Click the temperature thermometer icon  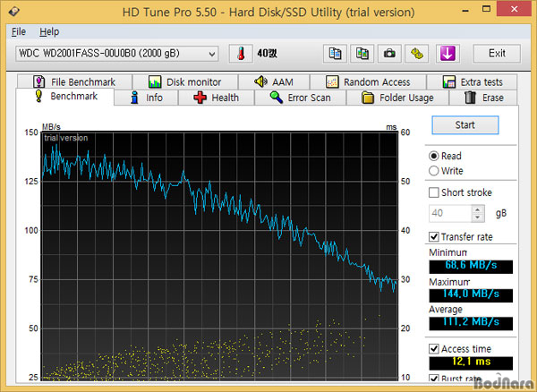241,54
